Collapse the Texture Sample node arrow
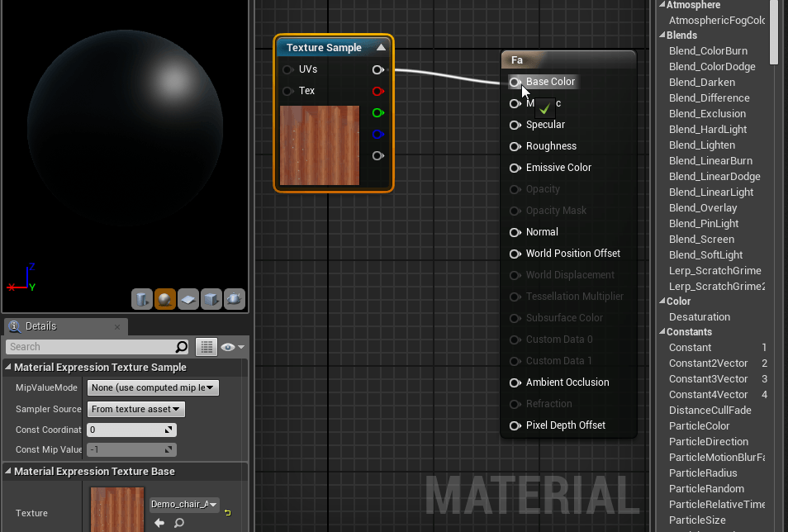The width and height of the screenshot is (788, 532). (x=381, y=48)
